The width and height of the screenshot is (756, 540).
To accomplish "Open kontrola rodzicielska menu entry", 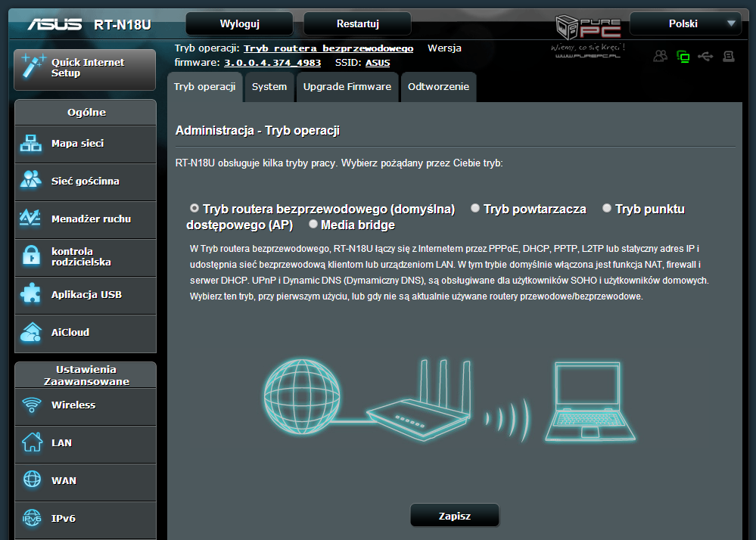I will click(x=86, y=256).
